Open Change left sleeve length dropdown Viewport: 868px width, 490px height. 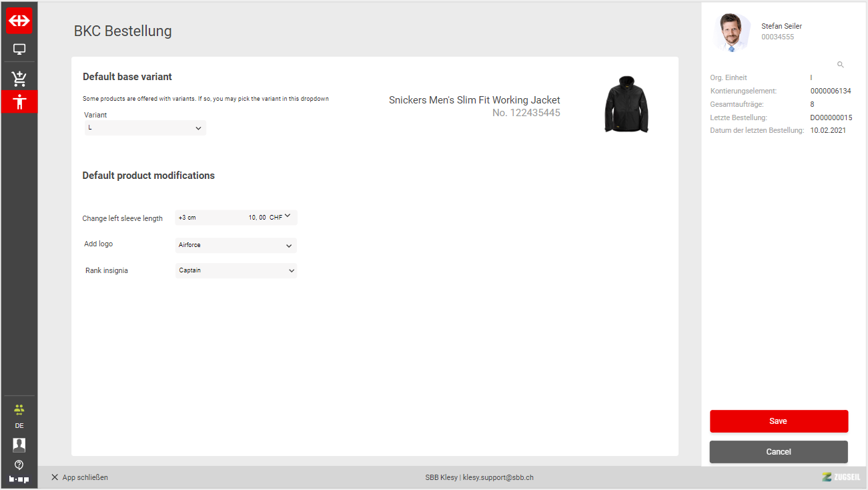pyautogui.click(x=236, y=217)
